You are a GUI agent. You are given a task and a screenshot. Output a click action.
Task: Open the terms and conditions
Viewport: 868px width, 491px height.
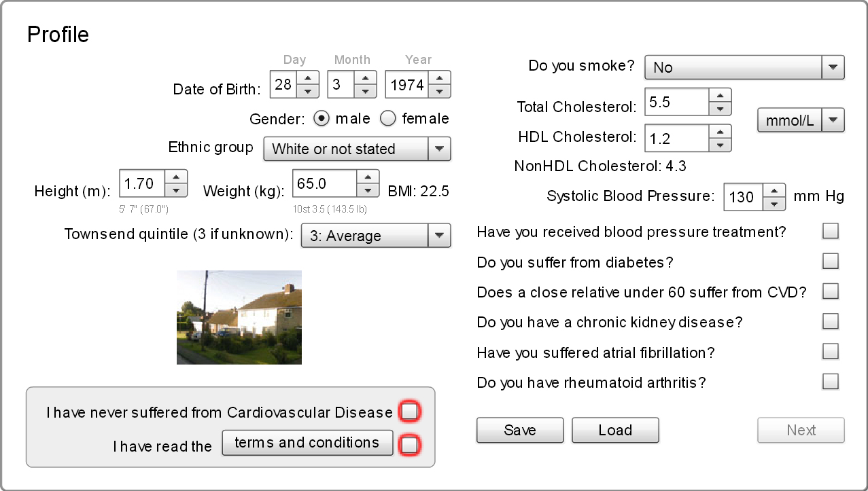point(307,443)
